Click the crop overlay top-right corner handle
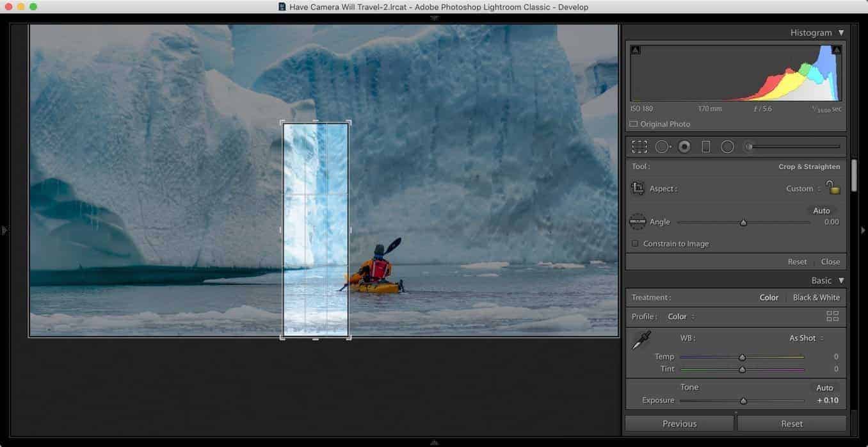 tap(349, 122)
